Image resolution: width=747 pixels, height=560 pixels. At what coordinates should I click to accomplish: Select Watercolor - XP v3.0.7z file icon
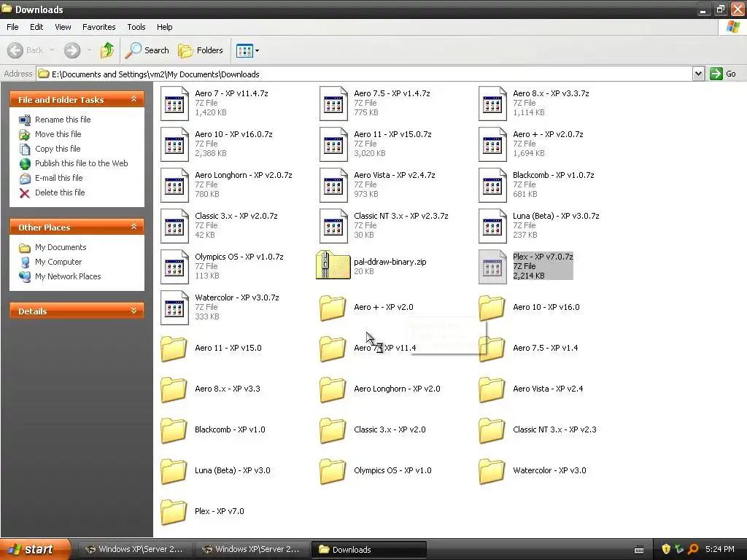(174, 308)
